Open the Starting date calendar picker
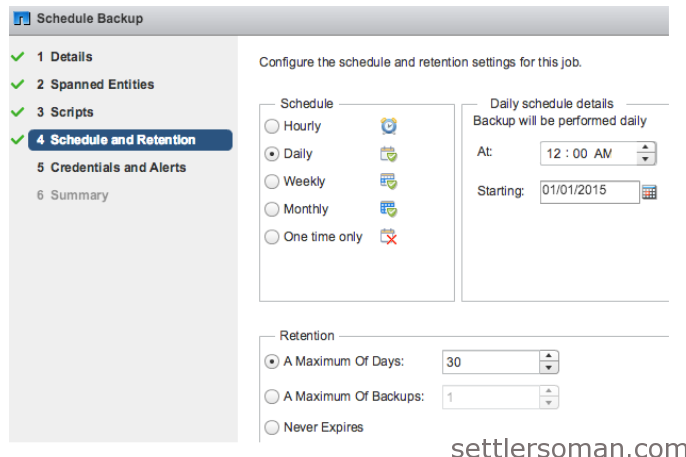 (649, 192)
